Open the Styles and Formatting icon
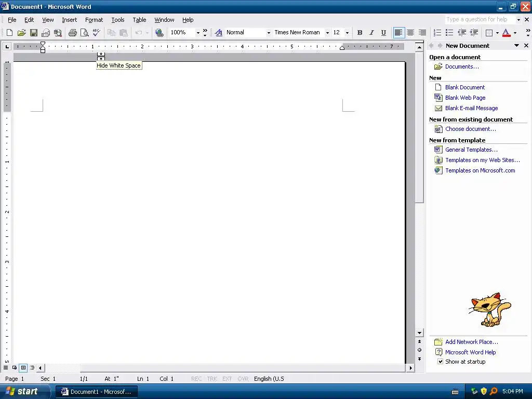 click(x=219, y=33)
